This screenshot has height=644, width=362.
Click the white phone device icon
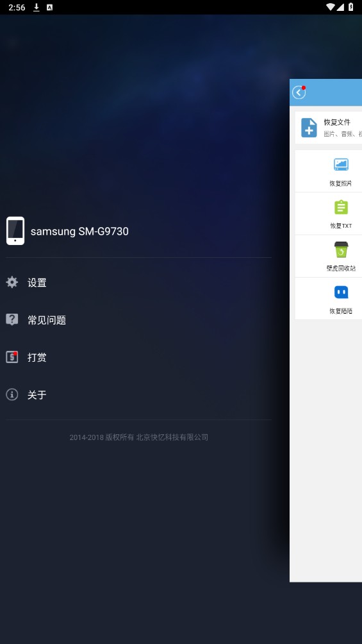[15, 231]
